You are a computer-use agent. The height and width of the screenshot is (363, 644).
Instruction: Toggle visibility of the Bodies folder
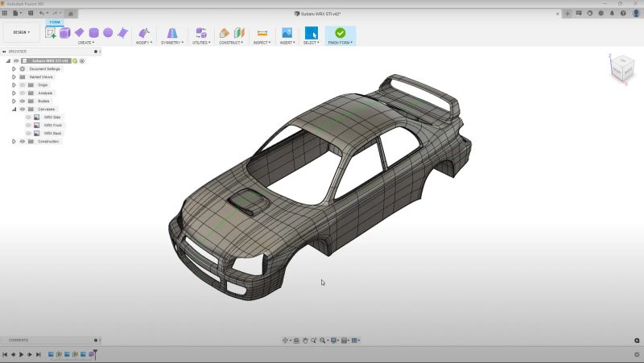[x=23, y=101]
